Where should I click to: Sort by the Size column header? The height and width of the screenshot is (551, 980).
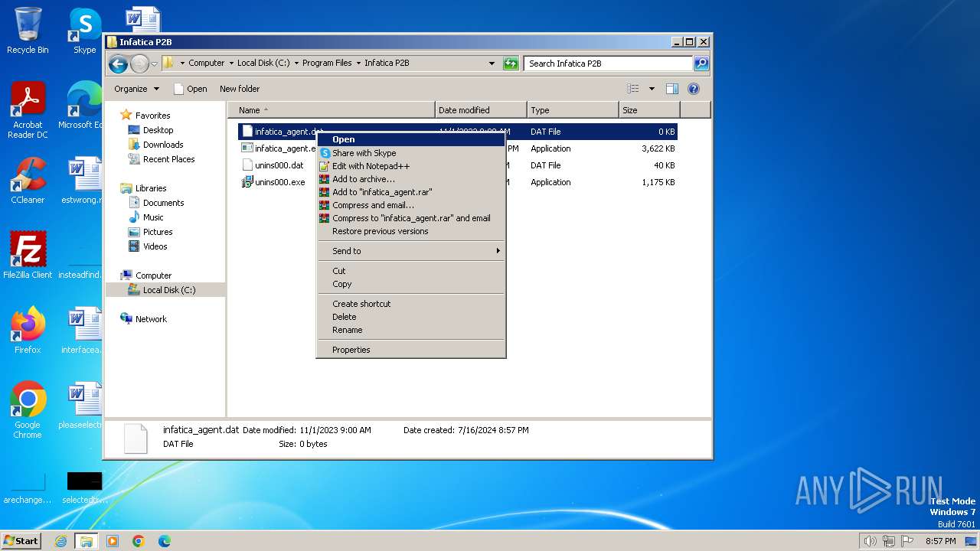(x=649, y=110)
